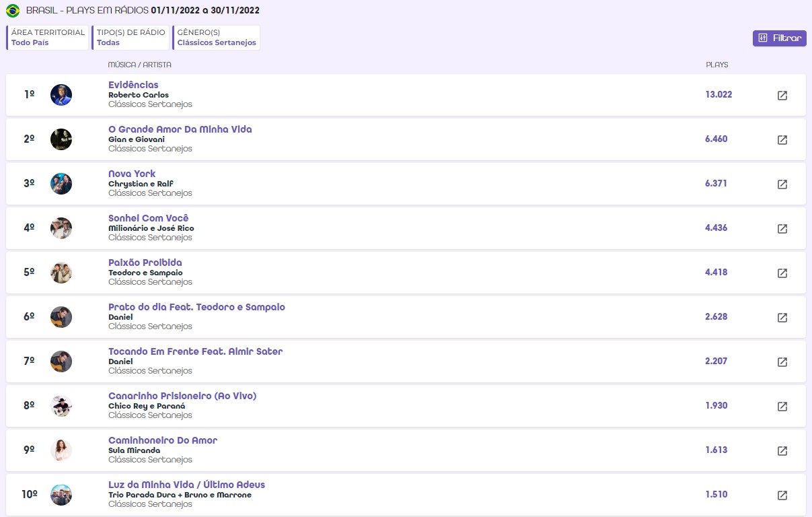Screen dimensions: 812x517
Task: Open Prato do dia Feat. Teodoro e Sampaio
Action: click(196, 307)
